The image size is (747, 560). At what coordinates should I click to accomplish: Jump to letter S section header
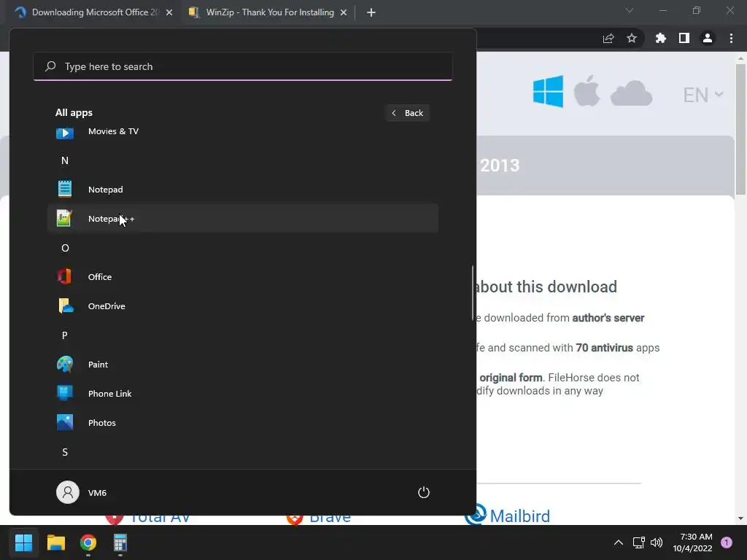(x=65, y=452)
